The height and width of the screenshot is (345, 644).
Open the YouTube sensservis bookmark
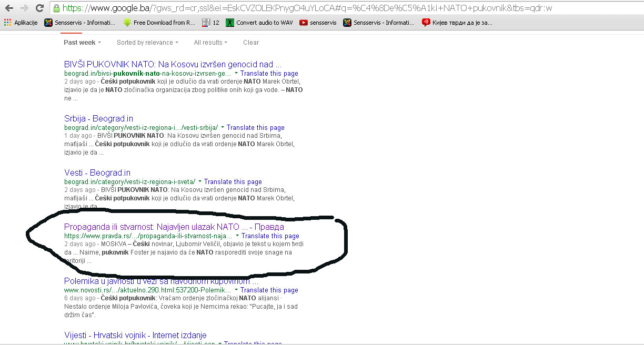[x=318, y=23]
